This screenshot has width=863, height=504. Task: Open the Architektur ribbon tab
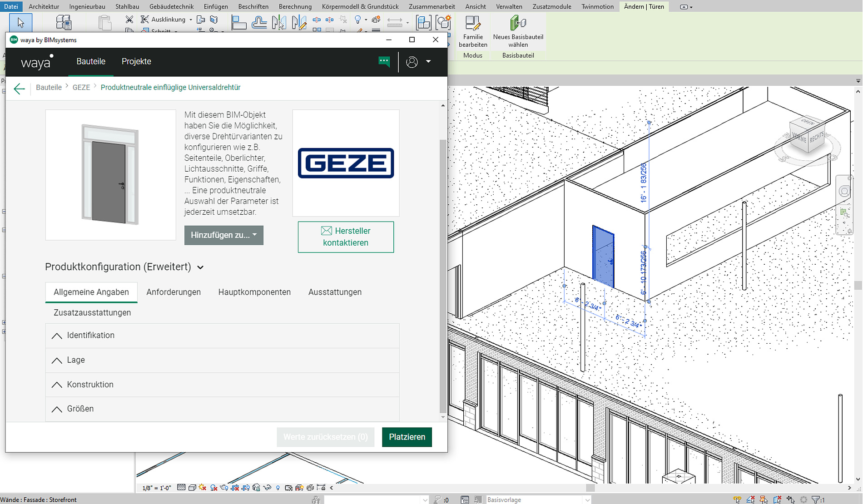coord(44,6)
